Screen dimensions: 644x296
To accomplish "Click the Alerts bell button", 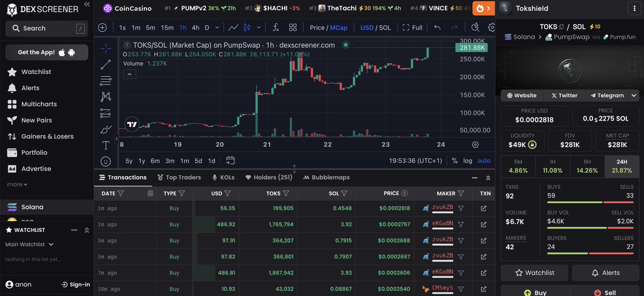I will 605,273.
